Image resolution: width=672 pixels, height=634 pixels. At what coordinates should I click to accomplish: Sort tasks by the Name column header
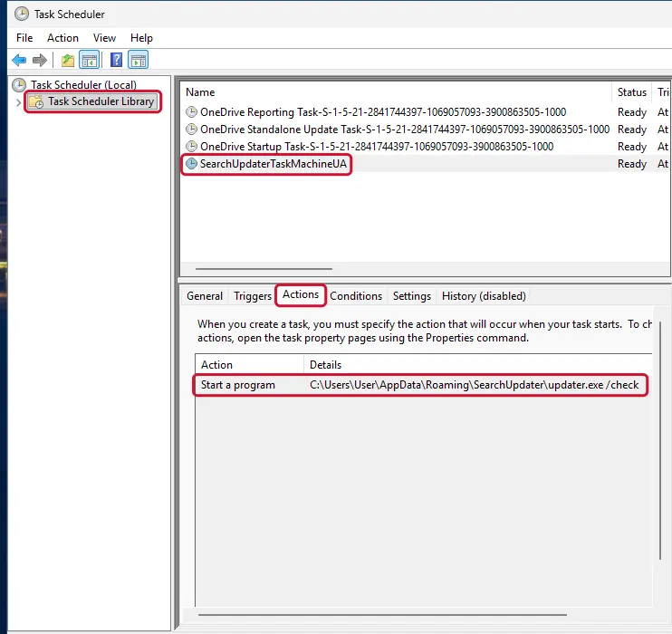[x=396, y=92]
